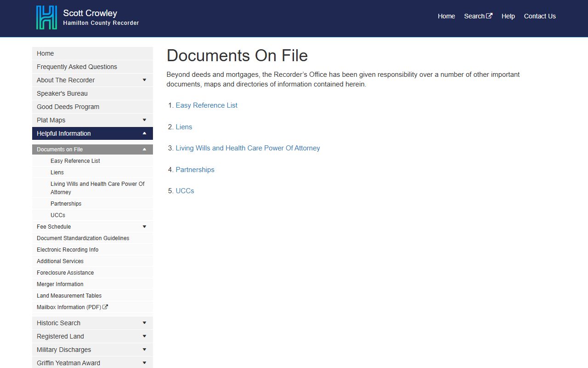Click Military Discharges sidebar label
The height and width of the screenshot is (368, 588).
pos(64,350)
